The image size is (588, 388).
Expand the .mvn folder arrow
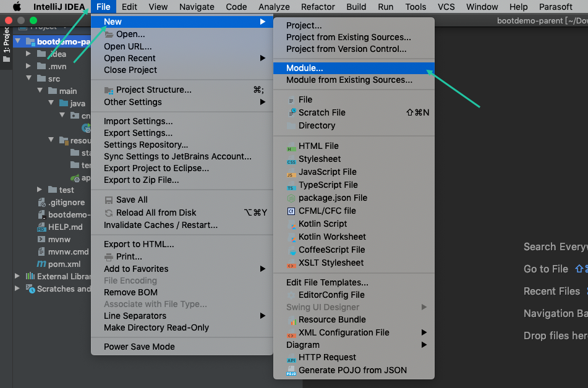28,66
